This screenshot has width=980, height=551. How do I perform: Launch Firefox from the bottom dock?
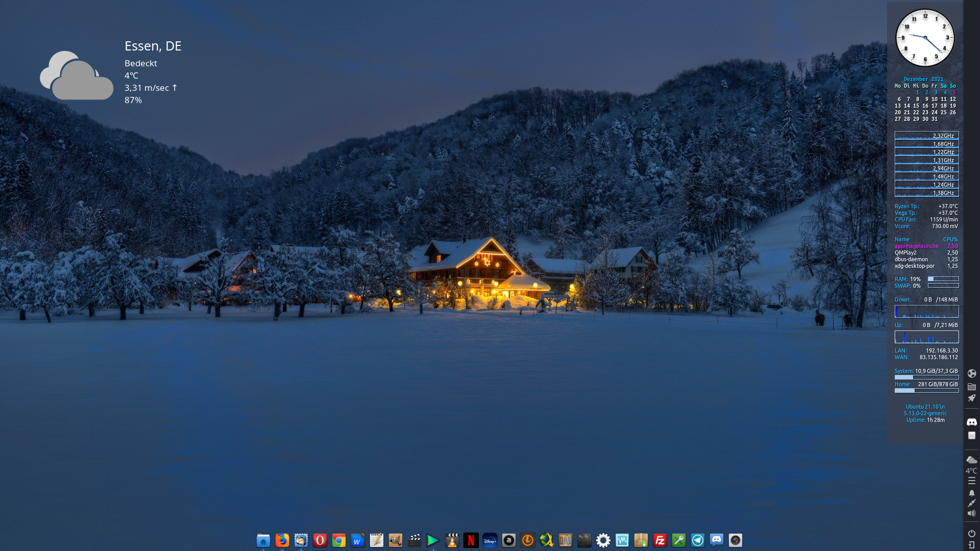tap(282, 540)
